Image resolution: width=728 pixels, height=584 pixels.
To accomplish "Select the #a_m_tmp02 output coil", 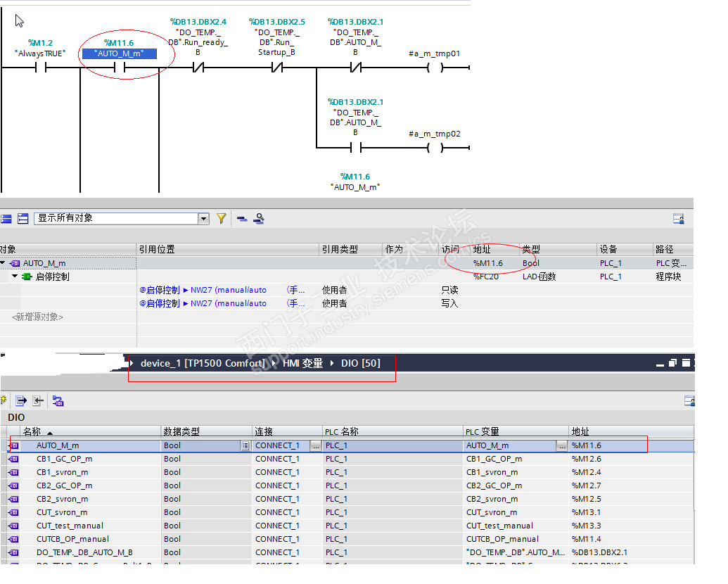I will [435, 148].
